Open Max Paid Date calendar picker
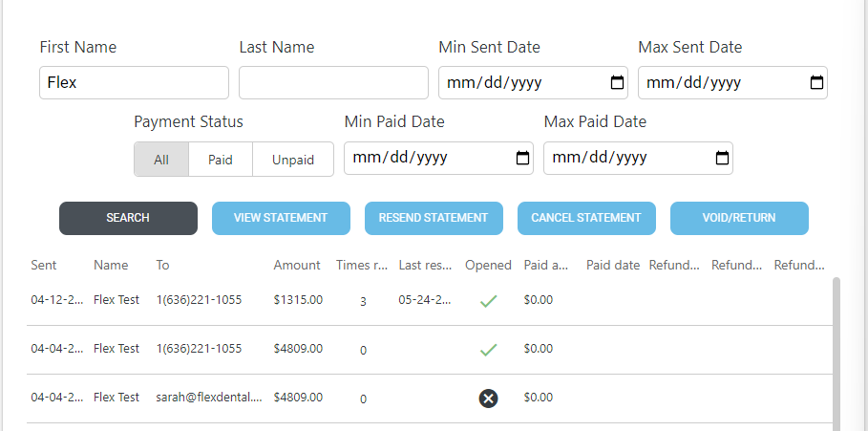This screenshot has height=431, width=868. coord(723,158)
